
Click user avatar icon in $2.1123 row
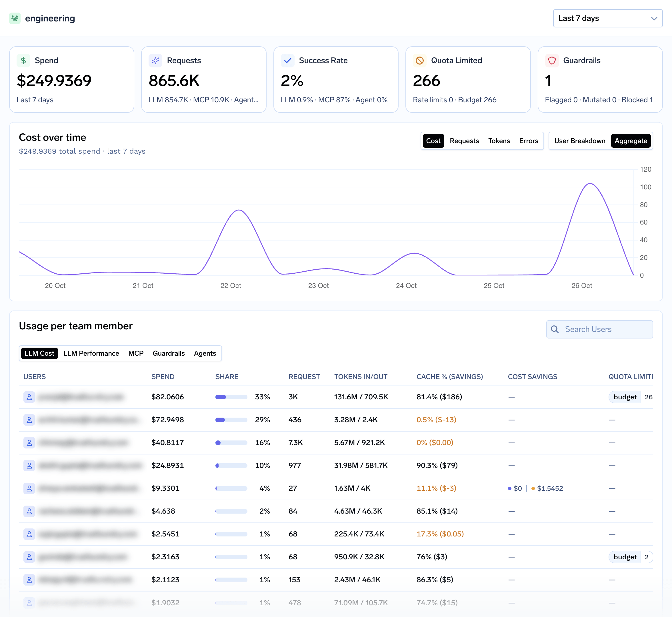coord(29,580)
